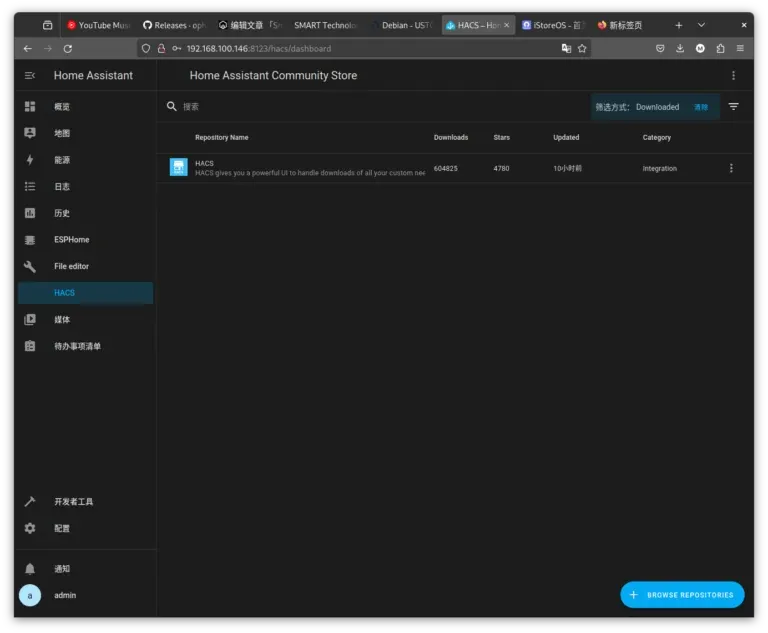Open the Firefox tab list dropdown

[x=701, y=25]
